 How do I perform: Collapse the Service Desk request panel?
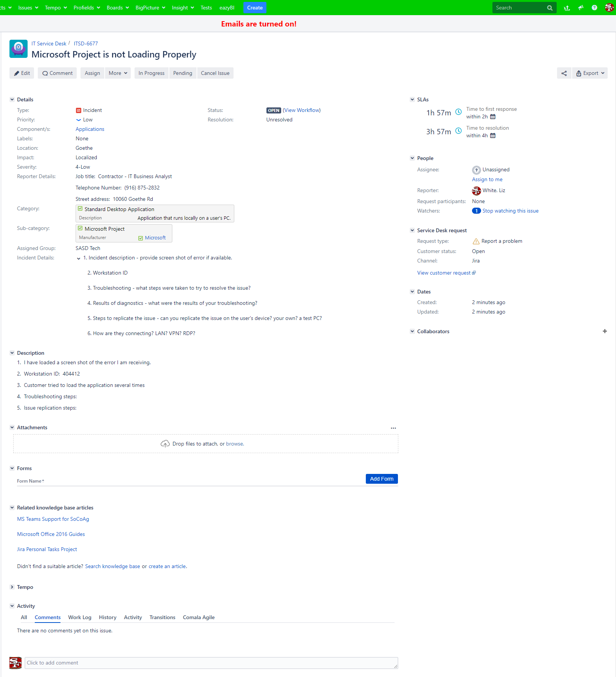[412, 230]
